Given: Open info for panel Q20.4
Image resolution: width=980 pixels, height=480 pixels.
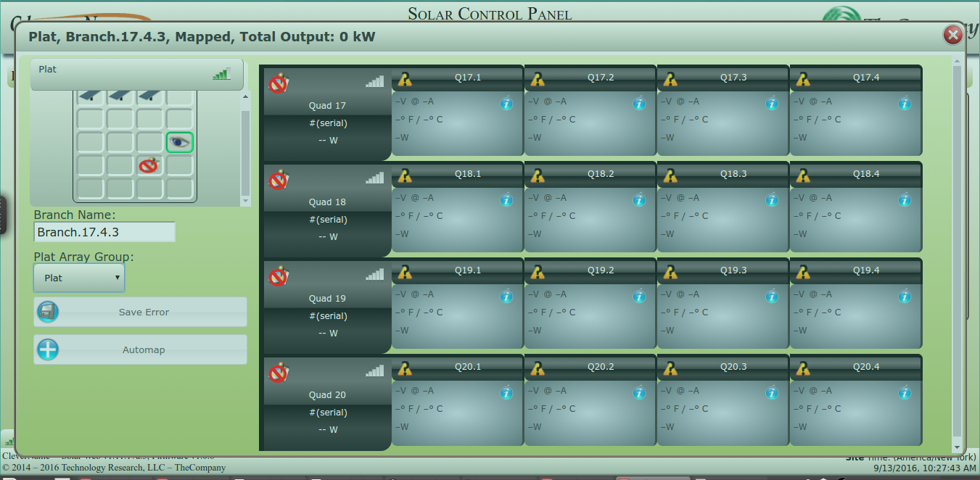Looking at the screenshot, I should [905, 393].
